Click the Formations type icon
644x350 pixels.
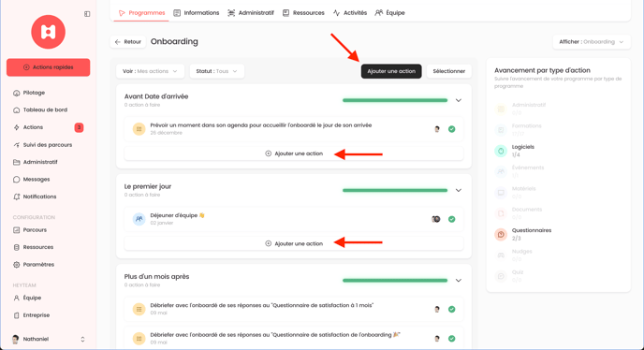click(x=501, y=130)
